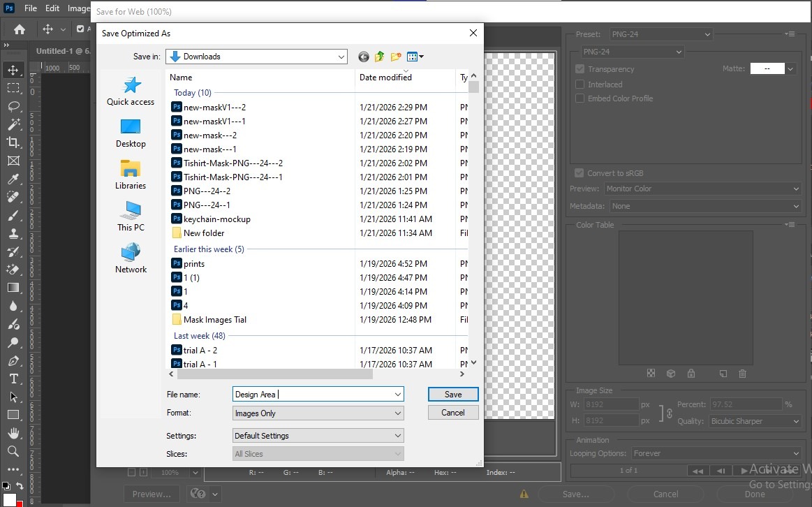Expand the Save in Downloads dropdown
The image size is (812, 507).
[x=341, y=57]
